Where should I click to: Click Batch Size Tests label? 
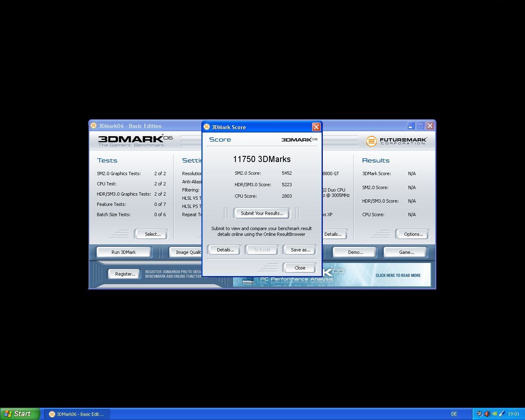114,215
